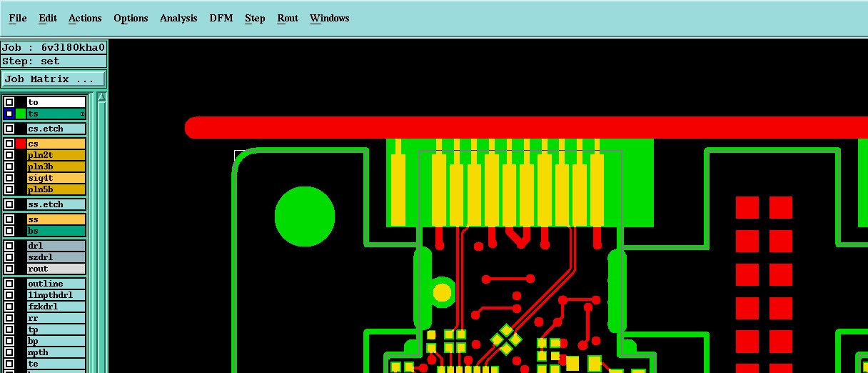868x373 pixels.
Task: Open the Step menu
Action: coord(255,18)
